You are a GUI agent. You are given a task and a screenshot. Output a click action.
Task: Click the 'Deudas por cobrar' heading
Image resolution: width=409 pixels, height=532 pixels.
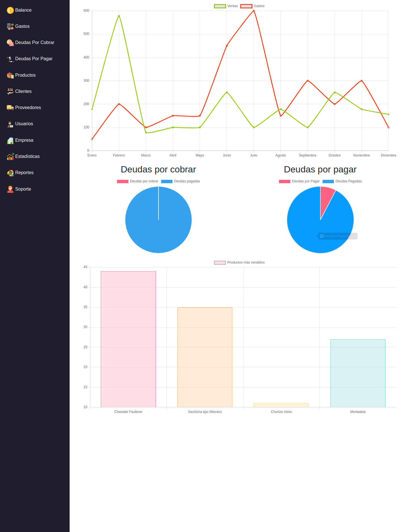[158, 170]
